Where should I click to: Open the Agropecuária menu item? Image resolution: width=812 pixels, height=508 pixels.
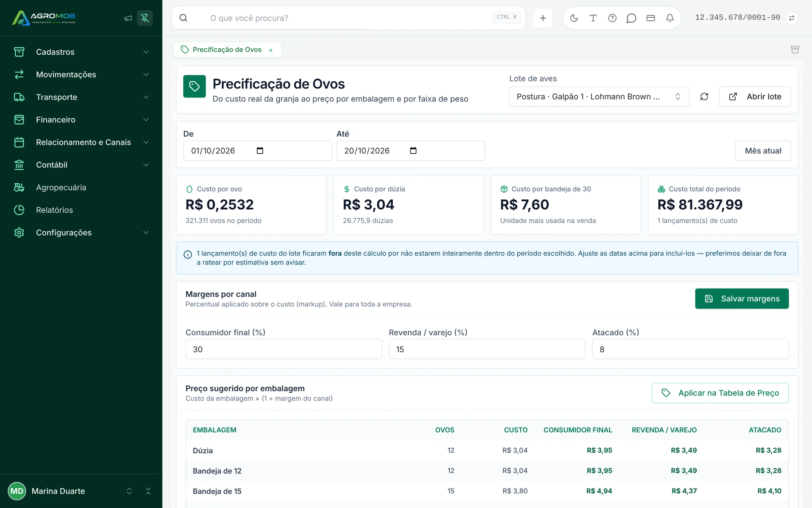pyautogui.click(x=81, y=187)
